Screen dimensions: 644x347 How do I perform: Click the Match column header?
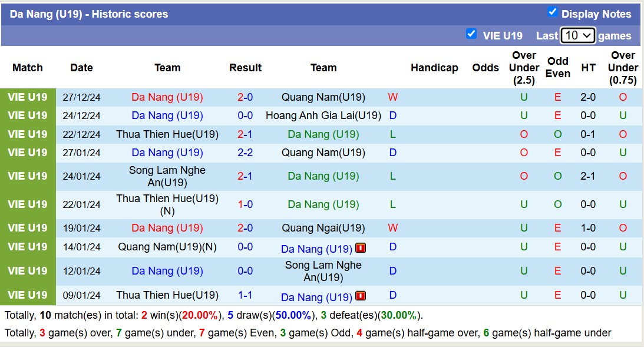click(x=27, y=68)
